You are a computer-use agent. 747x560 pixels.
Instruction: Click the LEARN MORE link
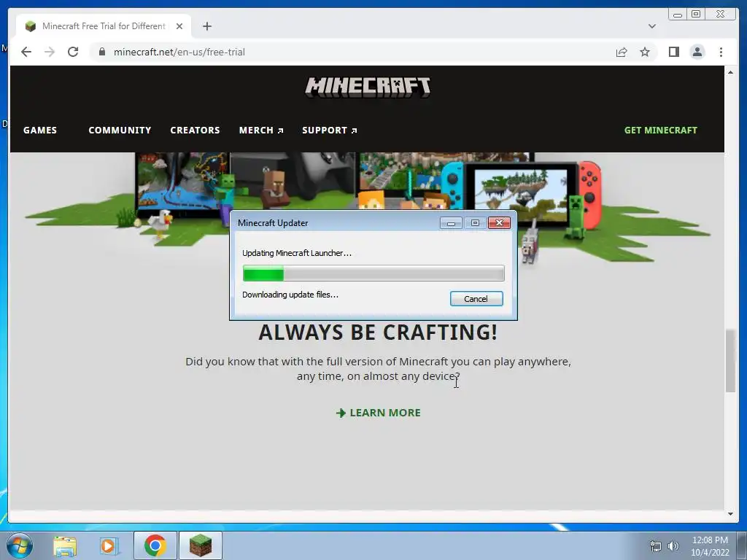point(379,413)
